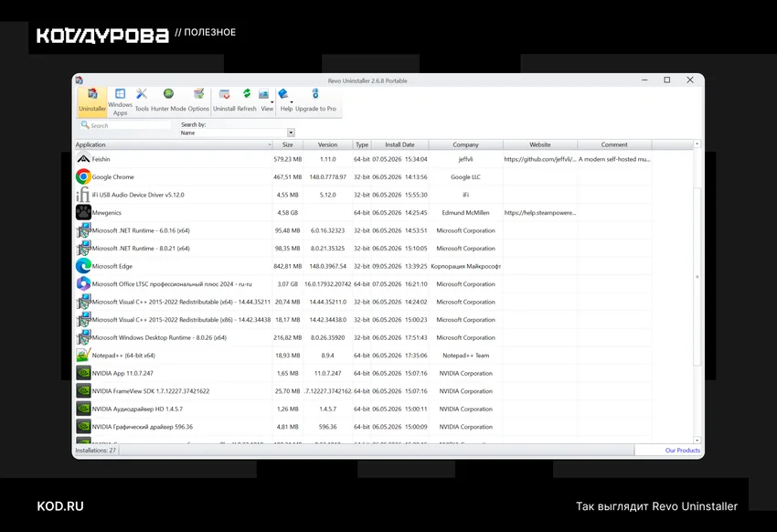Screen dimensions: 777x532
Task: Click the Revo Uninstaller title bar app icon
Action: pos(80,80)
